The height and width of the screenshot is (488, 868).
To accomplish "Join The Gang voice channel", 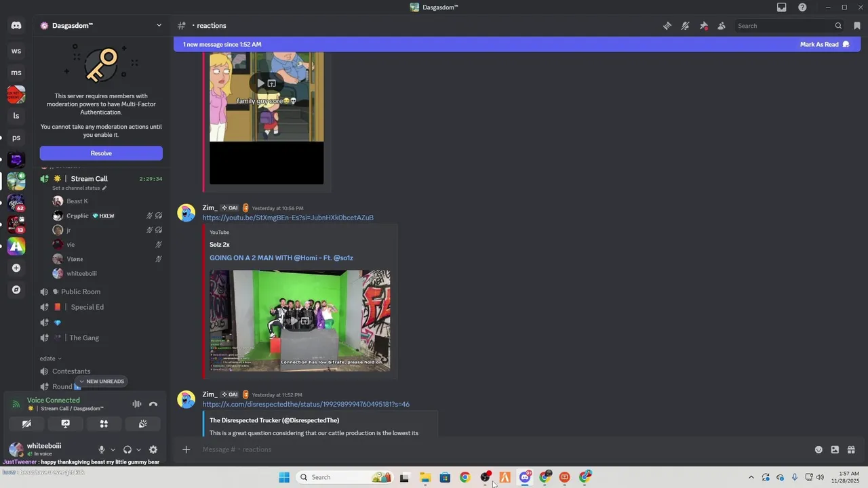I will 84,338.
